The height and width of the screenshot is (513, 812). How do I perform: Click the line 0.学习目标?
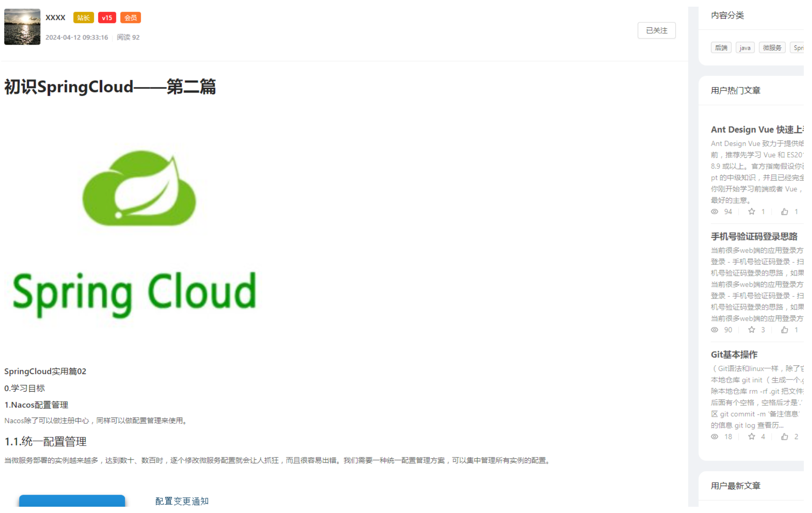[25, 388]
